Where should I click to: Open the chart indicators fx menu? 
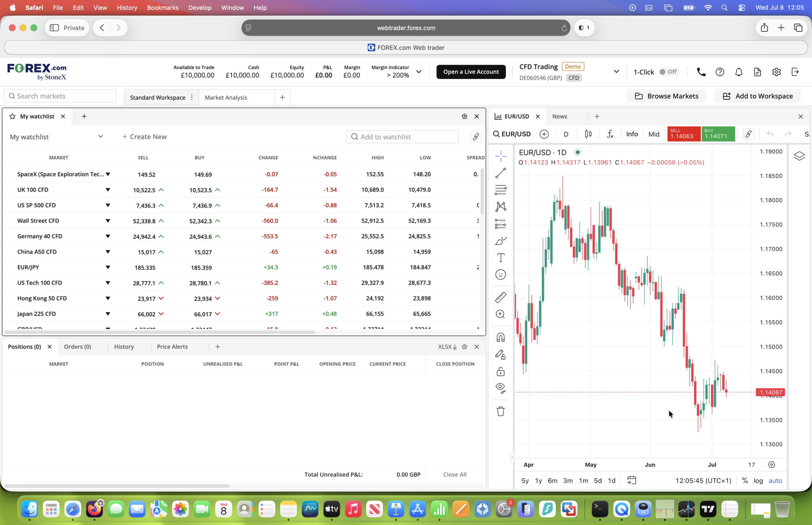[610, 134]
